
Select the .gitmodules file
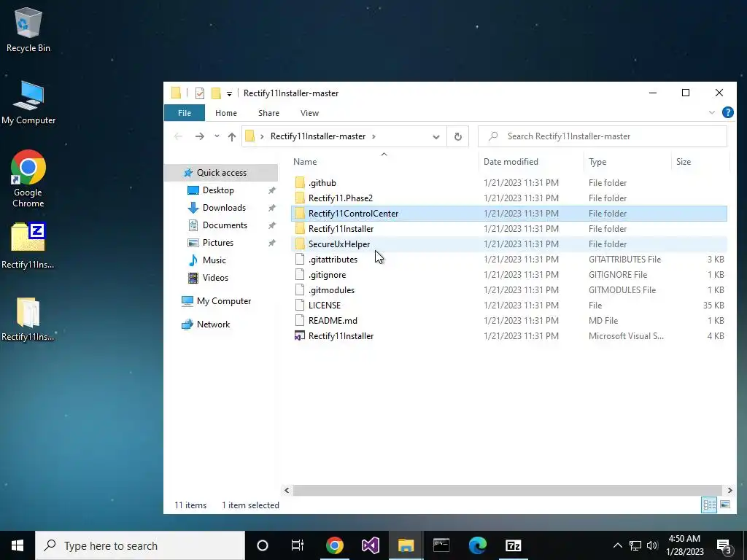pos(508,290)
